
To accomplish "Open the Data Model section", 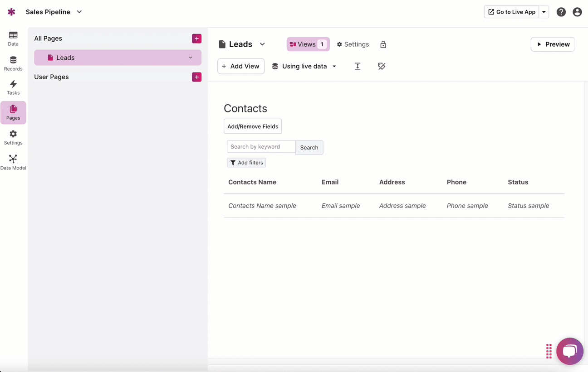I will click(x=13, y=163).
